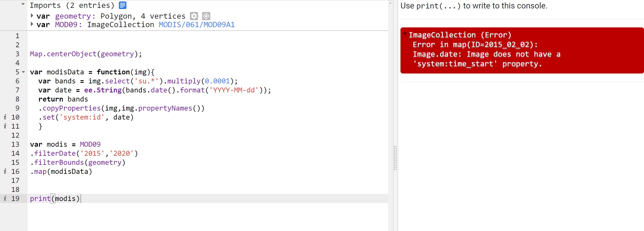Viewport: 644px width, 231px height.
Task: Click info marker on line 19
Action: (x=5, y=198)
